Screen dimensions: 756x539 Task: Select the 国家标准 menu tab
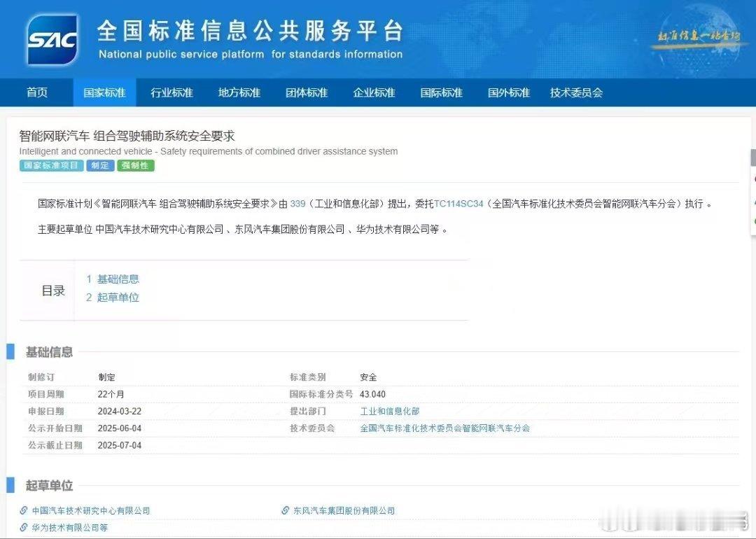tap(104, 92)
